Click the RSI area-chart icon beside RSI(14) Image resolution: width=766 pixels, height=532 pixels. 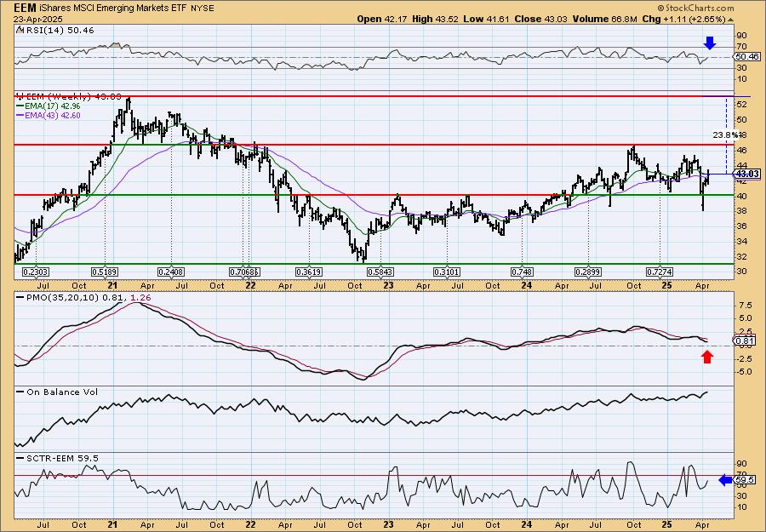[20, 31]
